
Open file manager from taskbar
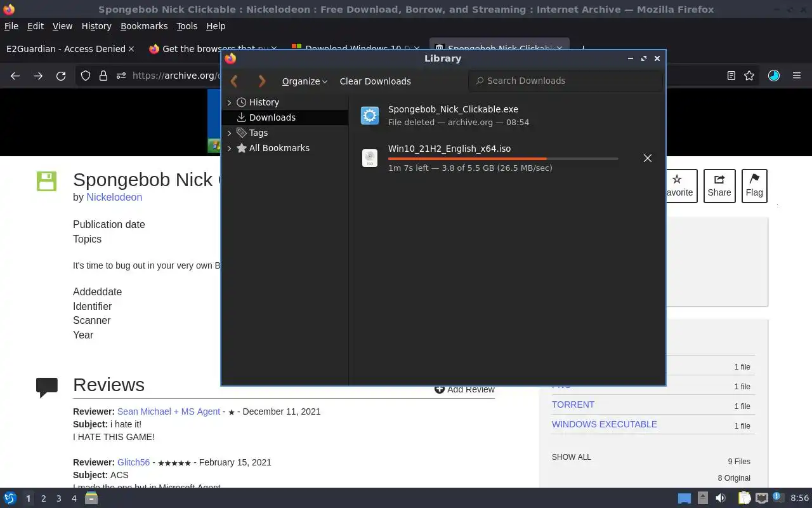[91, 498]
